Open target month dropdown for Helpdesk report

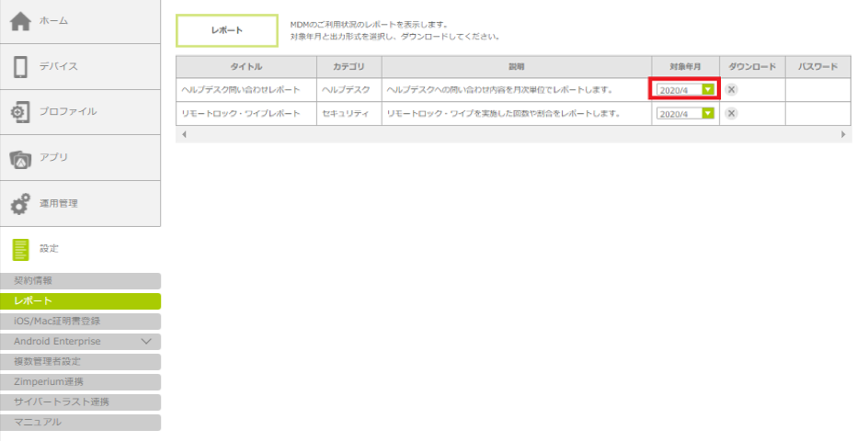(x=707, y=90)
